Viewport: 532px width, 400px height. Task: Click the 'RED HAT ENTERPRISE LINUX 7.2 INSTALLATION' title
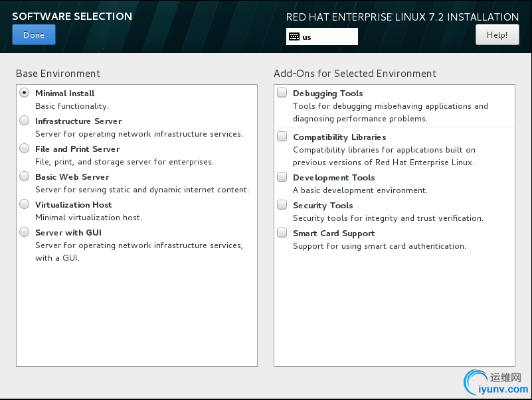402,17
